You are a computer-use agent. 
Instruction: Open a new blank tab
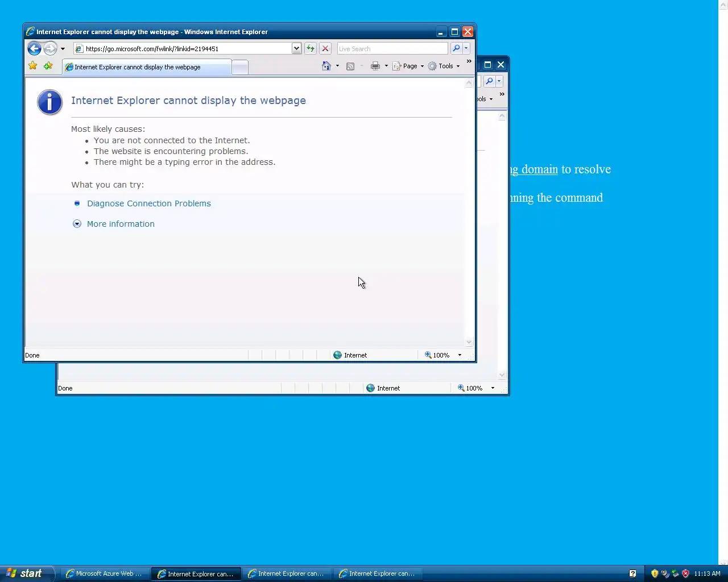click(x=240, y=68)
